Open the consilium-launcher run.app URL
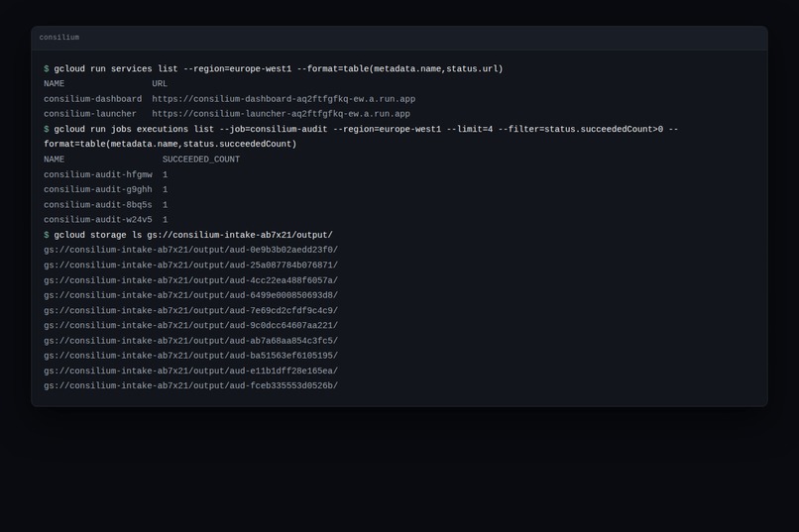Viewport: 799px width, 532px height. tap(281, 114)
